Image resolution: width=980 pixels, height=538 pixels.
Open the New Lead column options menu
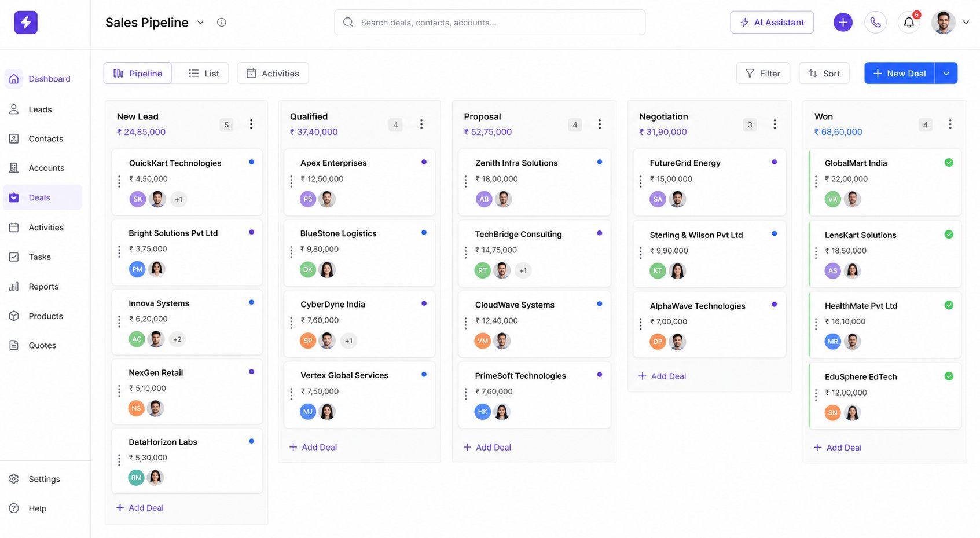coord(251,124)
